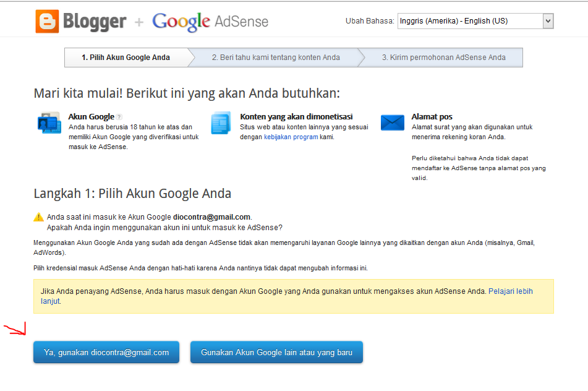Screen dimensions: 588x391
Task: Open the kebijakan program link
Action: pyautogui.click(x=291, y=137)
